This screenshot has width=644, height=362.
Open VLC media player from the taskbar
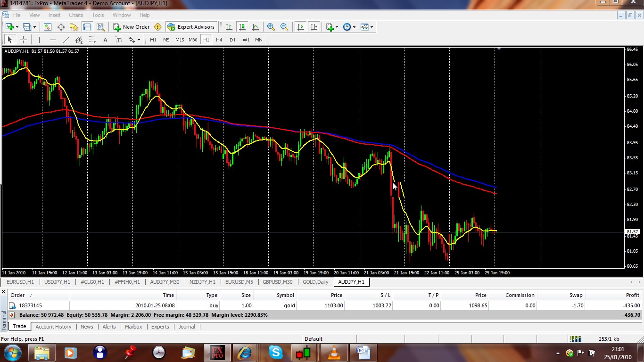(334, 353)
